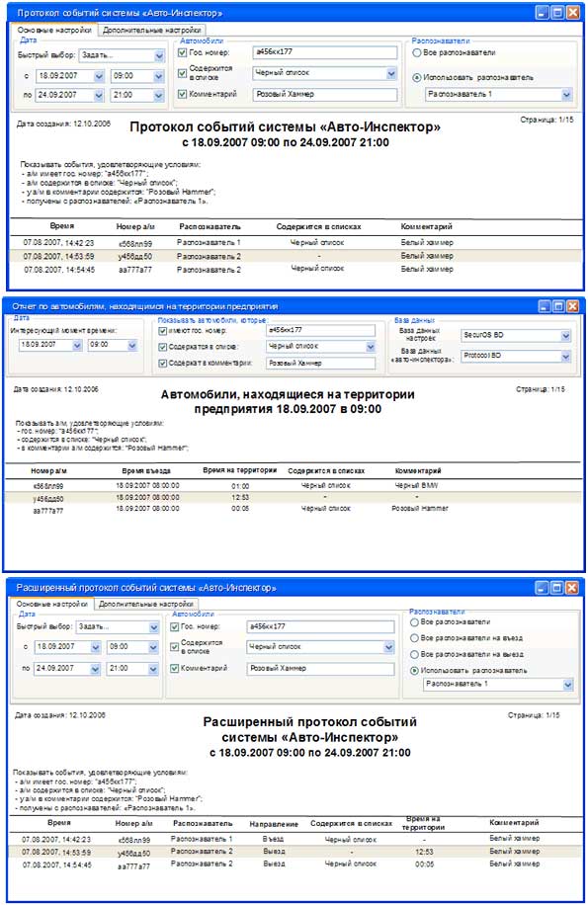Image resolution: width=588 pixels, height=905 pixels.
Task: Select Использовать распознаватель radio in Расширенный протокол window
Action: [414, 671]
